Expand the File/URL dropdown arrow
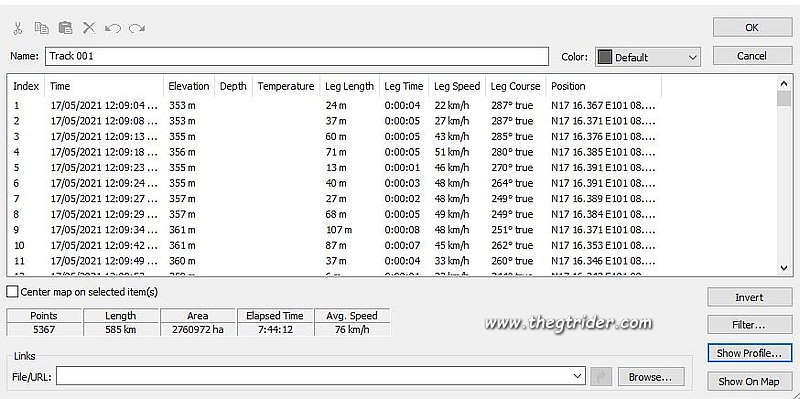This screenshot has width=800, height=399. pos(578,377)
